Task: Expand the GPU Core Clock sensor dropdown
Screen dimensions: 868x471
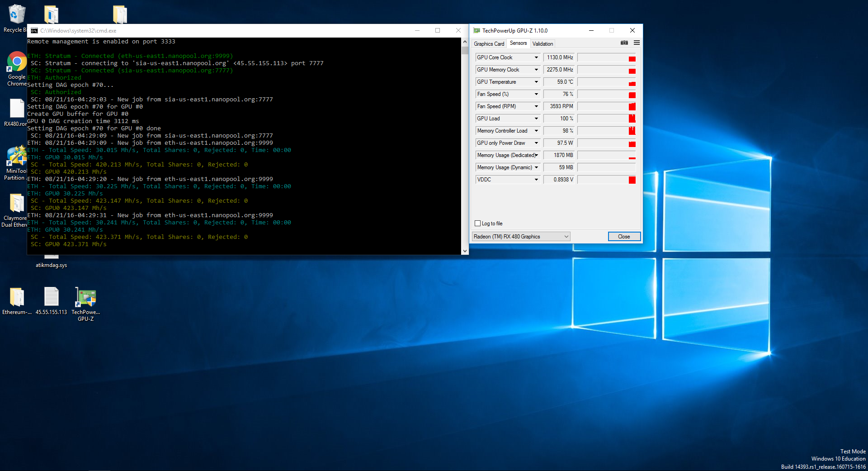Action: [536, 57]
